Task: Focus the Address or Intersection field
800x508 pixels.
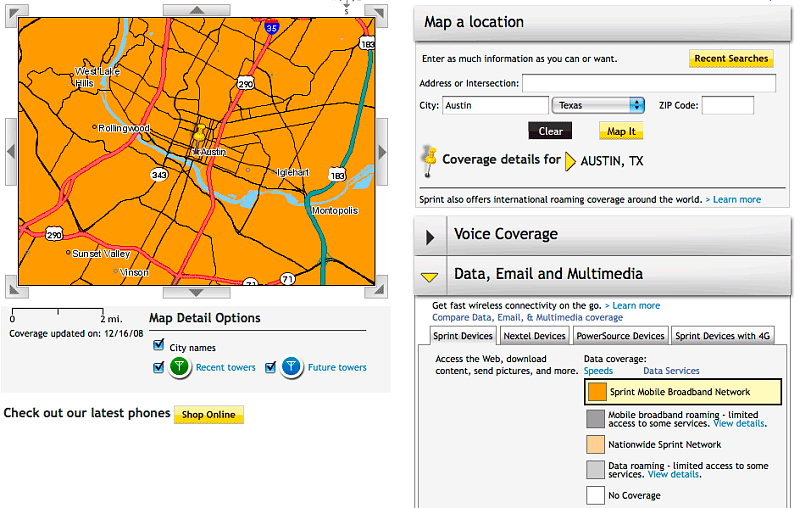Action: click(x=649, y=83)
